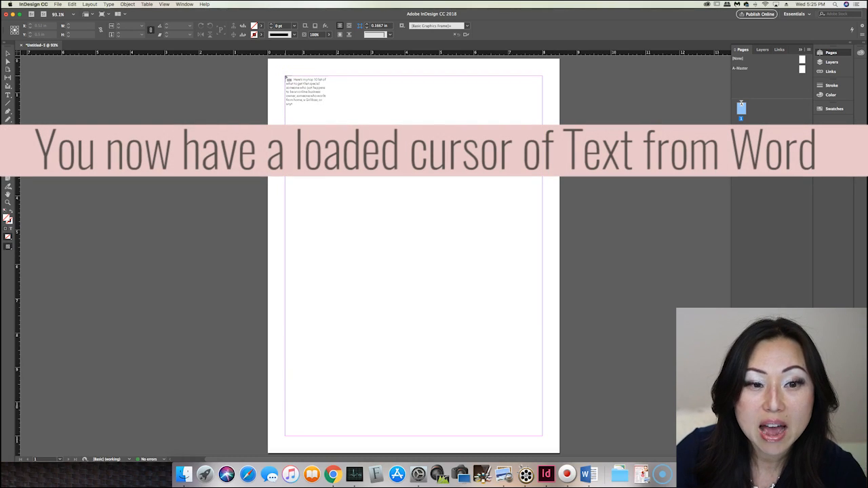
Task: Select the Hand tool
Action: pyautogui.click(x=7, y=194)
